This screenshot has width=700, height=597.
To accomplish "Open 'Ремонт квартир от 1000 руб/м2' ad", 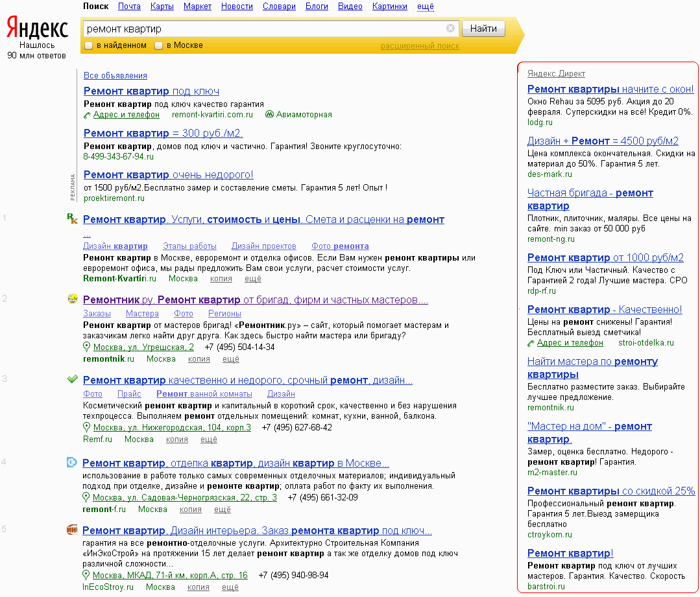I will [x=605, y=257].
